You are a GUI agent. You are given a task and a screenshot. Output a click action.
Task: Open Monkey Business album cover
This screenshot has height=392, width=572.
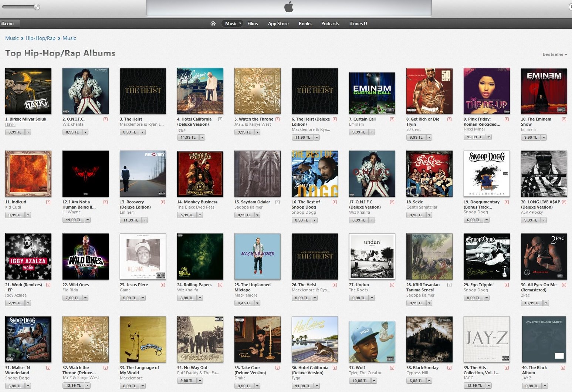tap(200, 174)
